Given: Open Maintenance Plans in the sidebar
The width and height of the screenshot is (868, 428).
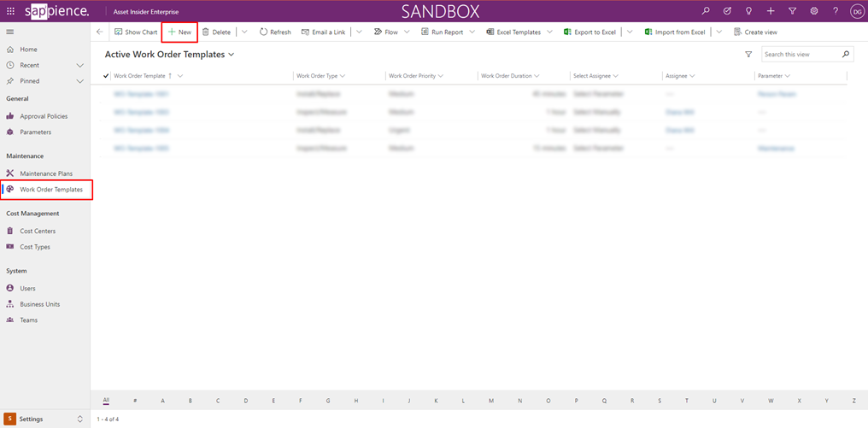Looking at the screenshot, I should (46, 173).
